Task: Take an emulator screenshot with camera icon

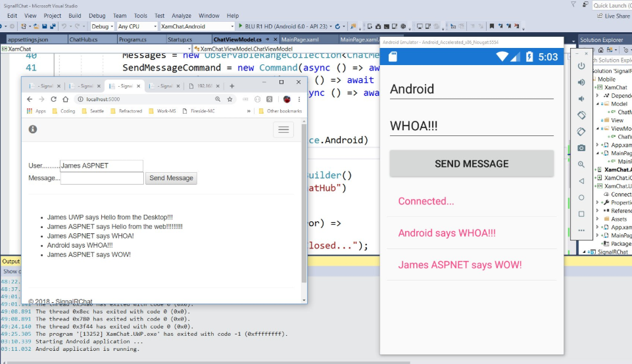Action: click(x=581, y=148)
